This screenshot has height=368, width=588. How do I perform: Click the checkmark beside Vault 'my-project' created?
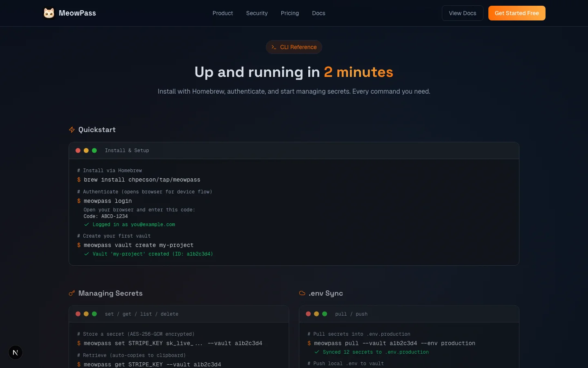[x=87, y=254]
